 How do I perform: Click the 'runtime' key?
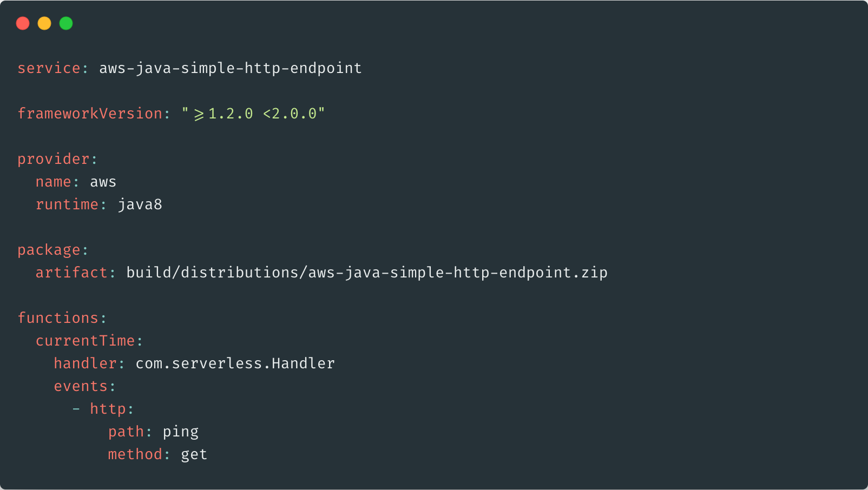point(67,204)
